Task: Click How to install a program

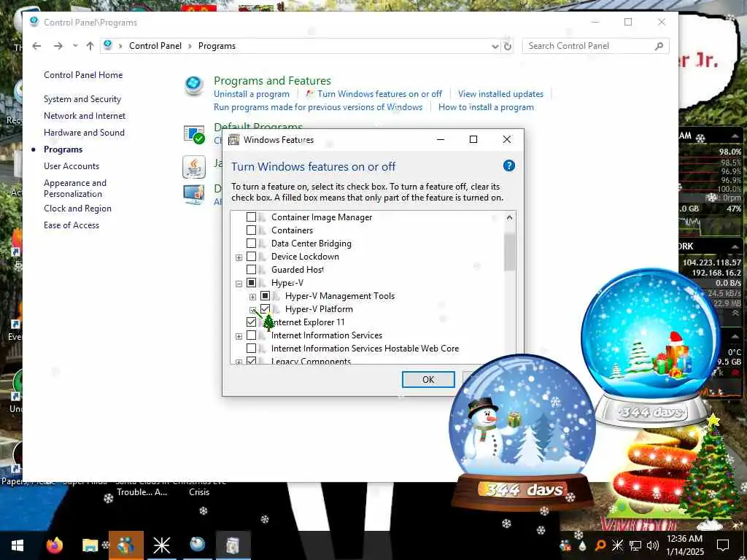Action: (486, 107)
